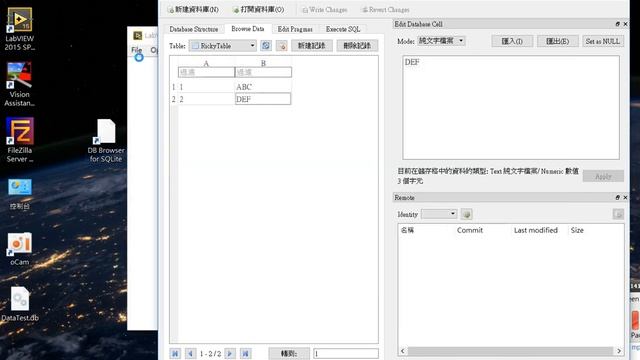
Task: Open the Mode dropdown in Edit Cell
Action: [441, 41]
